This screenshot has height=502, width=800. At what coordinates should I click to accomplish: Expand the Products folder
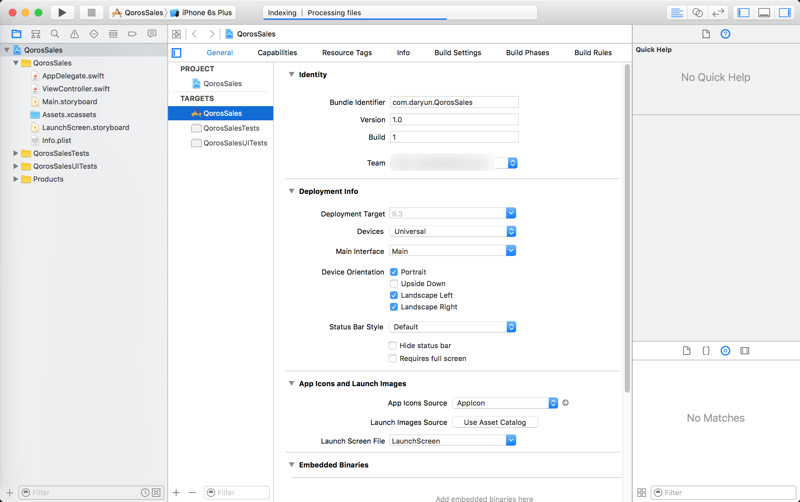(15, 179)
